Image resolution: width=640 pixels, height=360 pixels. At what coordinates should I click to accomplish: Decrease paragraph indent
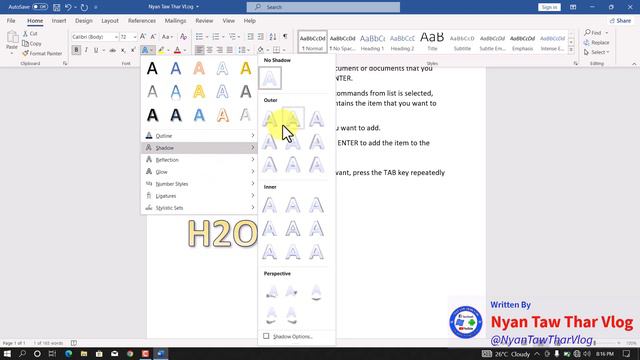[251, 37]
